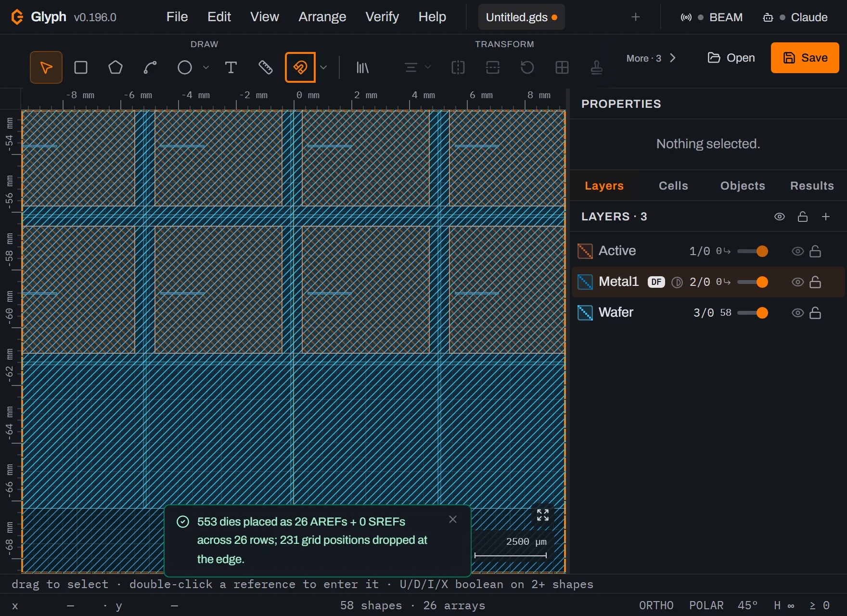
Task: Open the library books icon
Action: (x=362, y=67)
